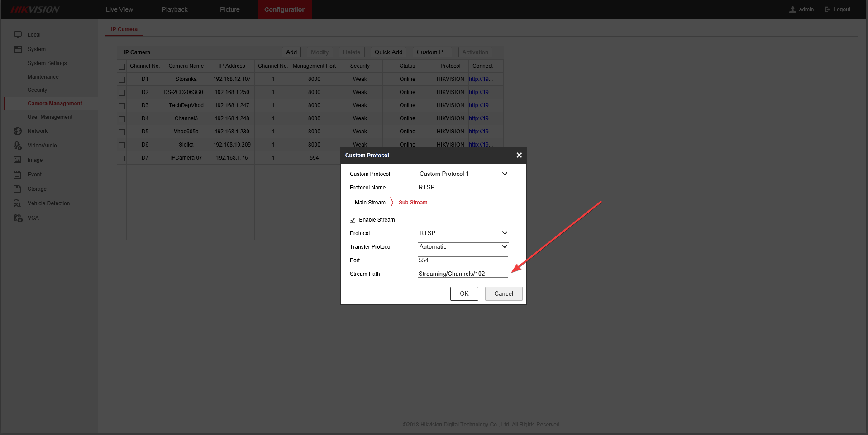868x435 pixels.
Task: Toggle the Enable Stream checkbox
Action: [x=353, y=220]
